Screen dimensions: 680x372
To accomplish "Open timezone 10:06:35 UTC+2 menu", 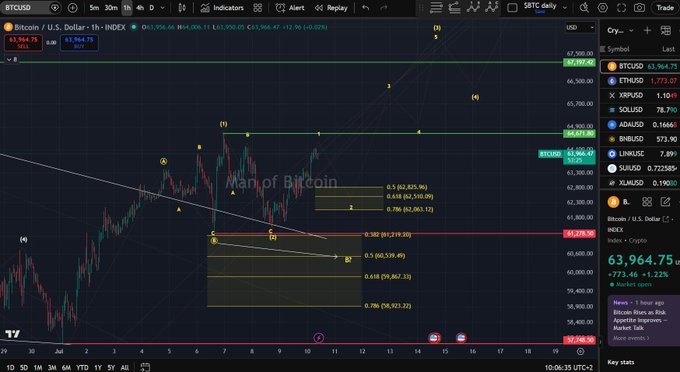I will (569, 368).
